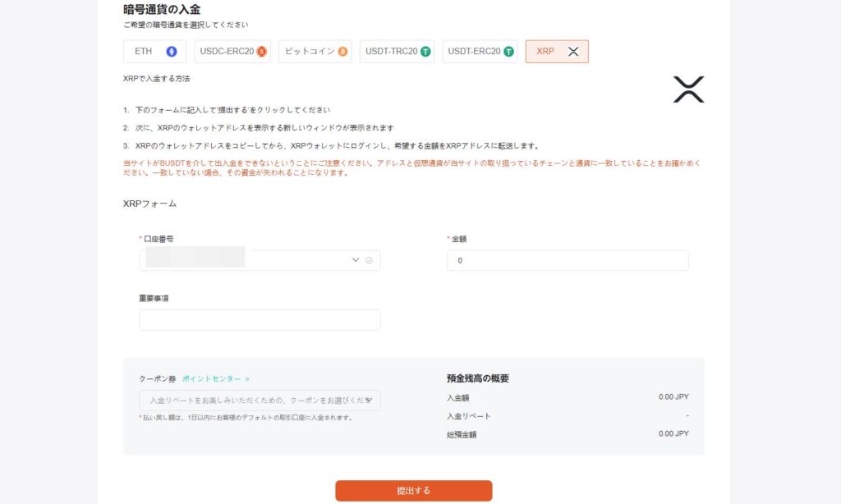
Task: Click the USDC coin icon on USDC-ERC20 tab
Action: 260,51
